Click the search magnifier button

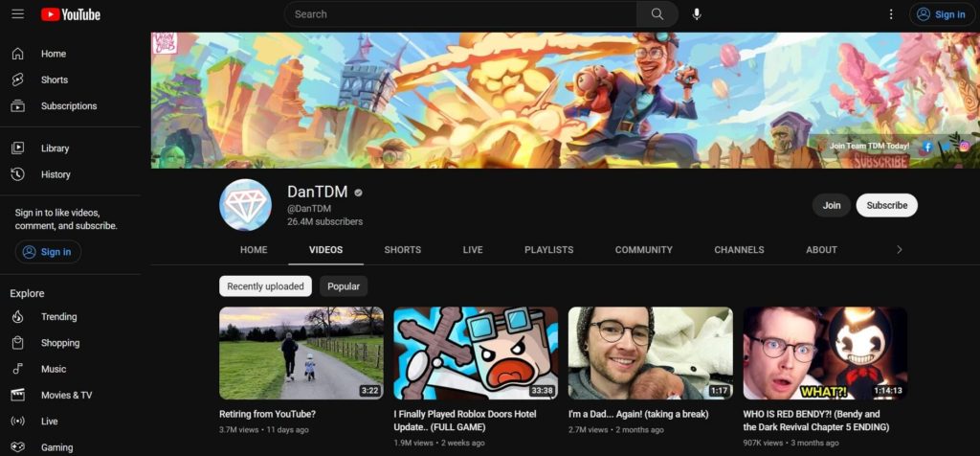(x=657, y=13)
